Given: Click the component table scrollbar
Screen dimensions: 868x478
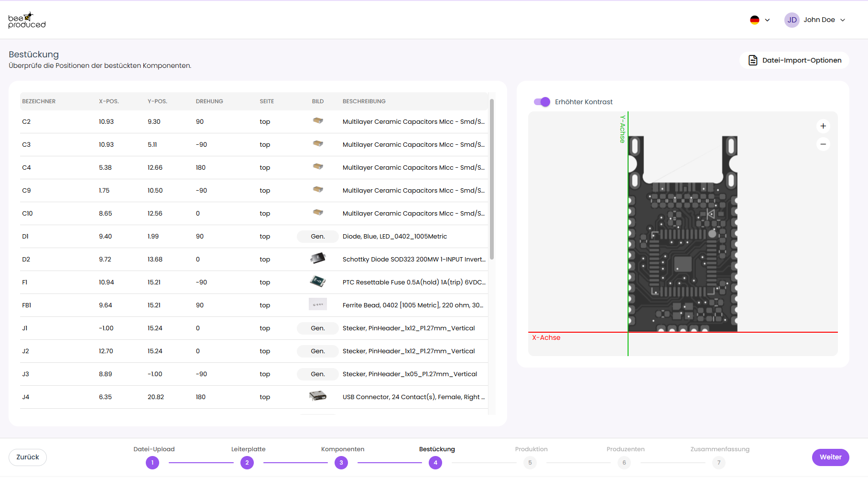Looking at the screenshot, I should 491,179.
